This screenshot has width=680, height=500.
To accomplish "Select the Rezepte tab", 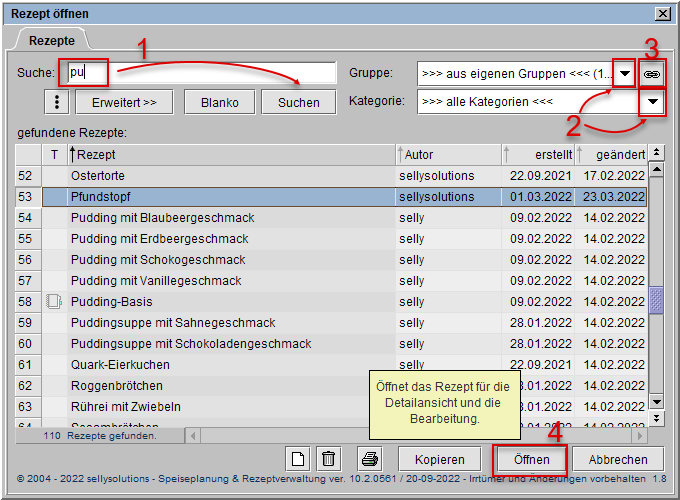I will point(51,40).
